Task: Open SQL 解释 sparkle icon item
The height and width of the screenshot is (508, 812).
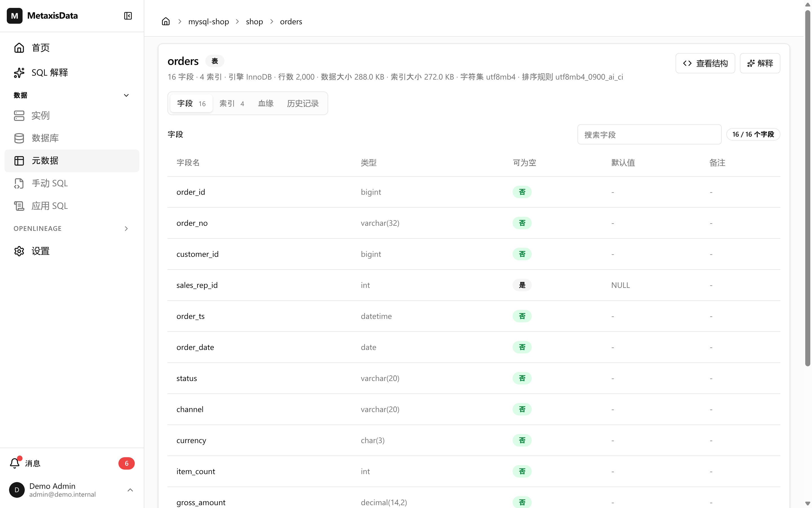Action: click(x=19, y=73)
